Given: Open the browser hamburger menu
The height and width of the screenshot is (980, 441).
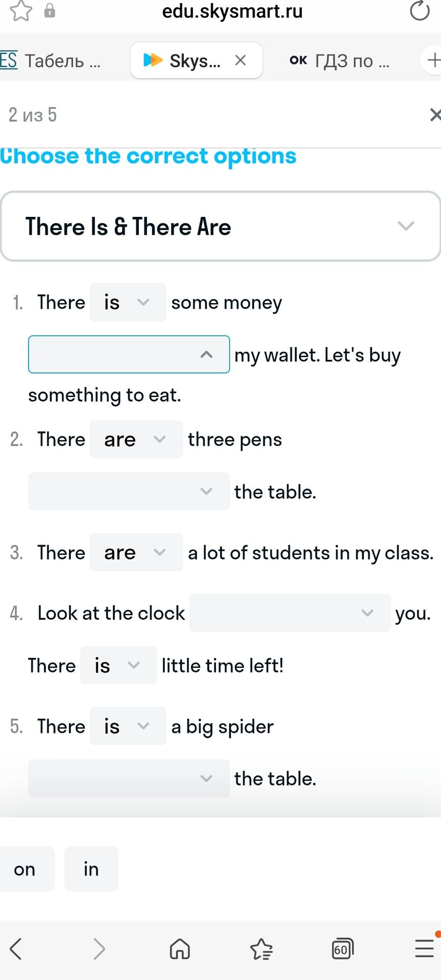Looking at the screenshot, I should pos(425,949).
